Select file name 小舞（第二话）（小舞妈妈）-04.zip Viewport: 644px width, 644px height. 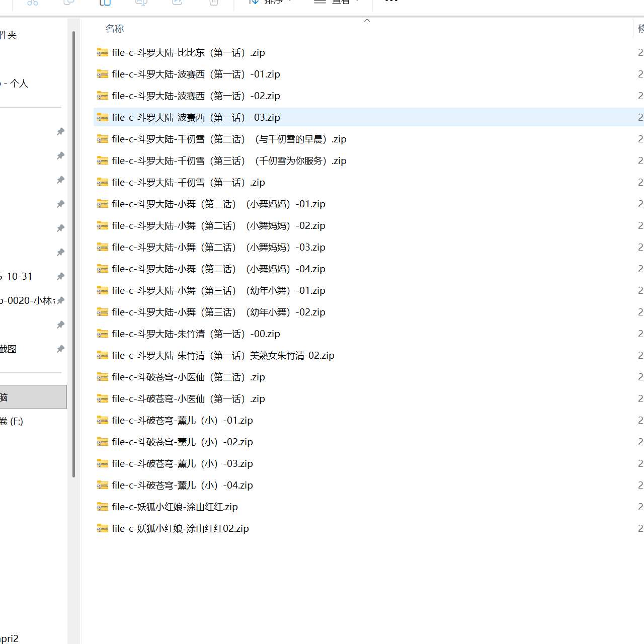click(x=218, y=269)
